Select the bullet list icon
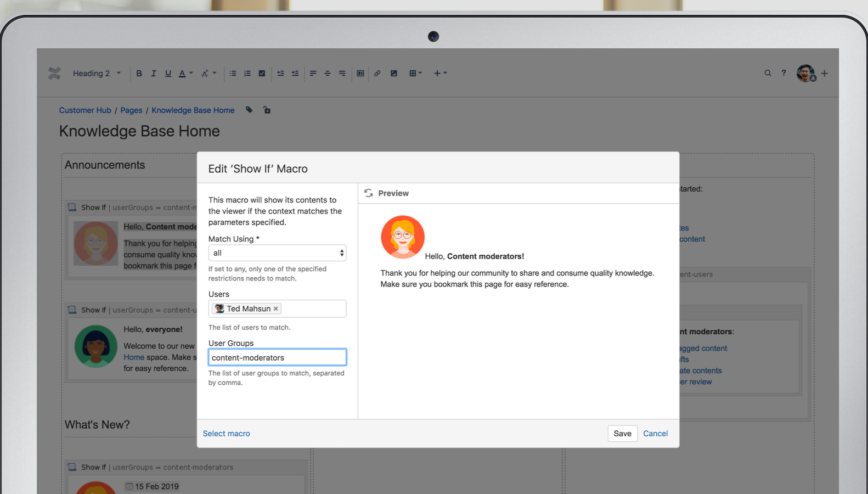This screenshot has width=868, height=494. (x=233, y=74)
